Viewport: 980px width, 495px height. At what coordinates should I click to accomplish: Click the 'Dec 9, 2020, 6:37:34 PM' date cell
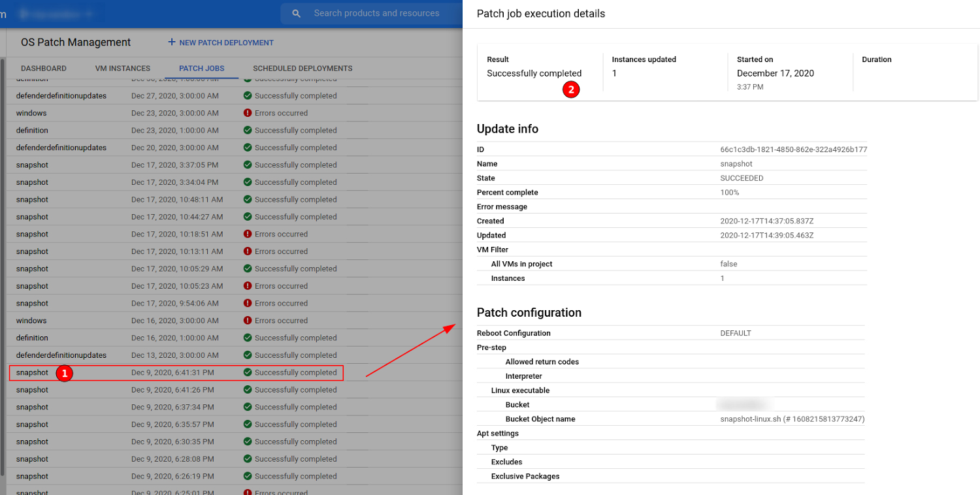(172, 407)
